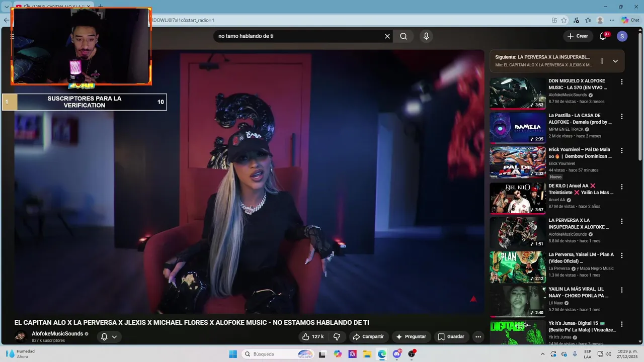Image resolution: width=644 pixels, height=362 pixels.
Task: Open options for the Siguiente mix panel
Action: click(x=602, y=61)
